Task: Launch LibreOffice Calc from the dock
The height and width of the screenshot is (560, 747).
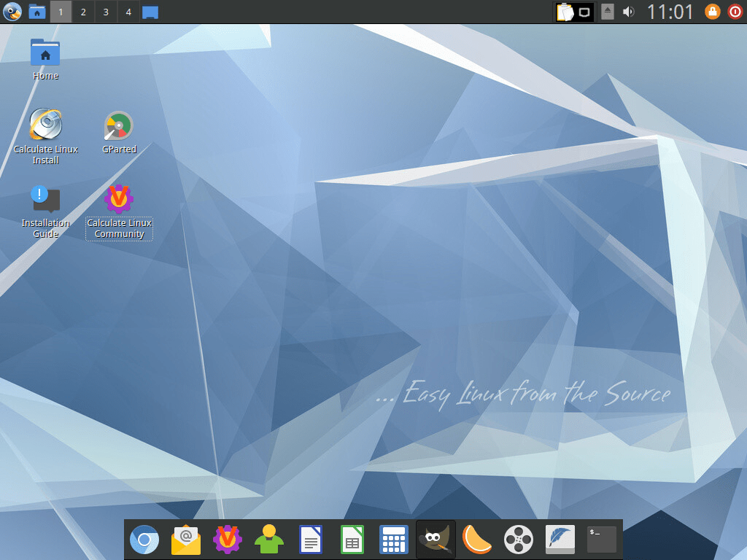Action: pos(352,540)
